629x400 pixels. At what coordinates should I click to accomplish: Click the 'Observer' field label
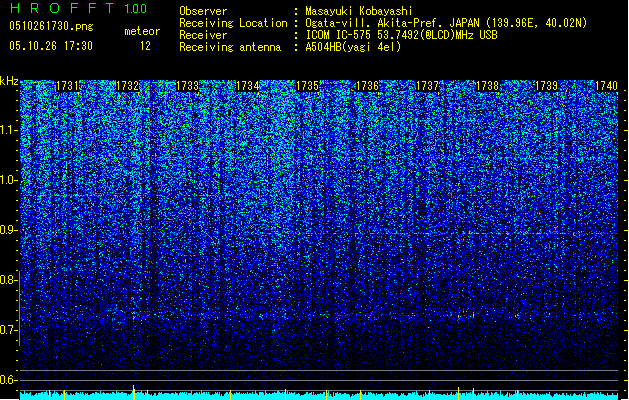(x=203, y=11)
